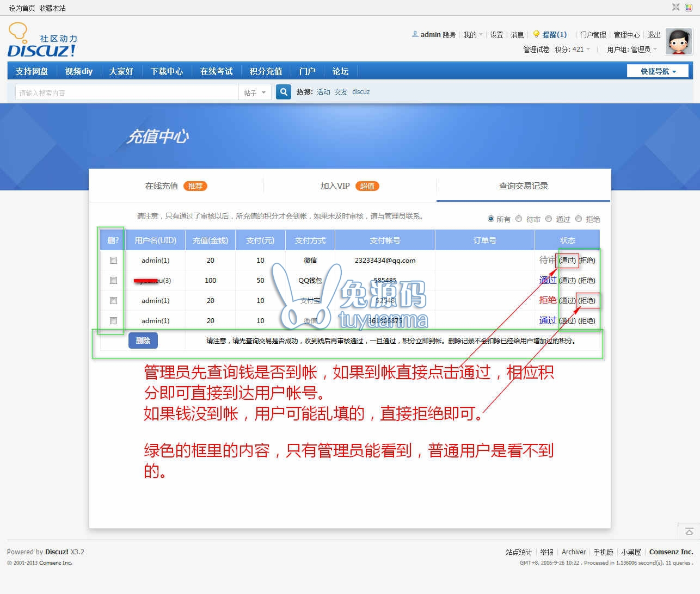The image size is (700, 594).
Task: Click the blue 删除 button
Action: click(143, 341)
